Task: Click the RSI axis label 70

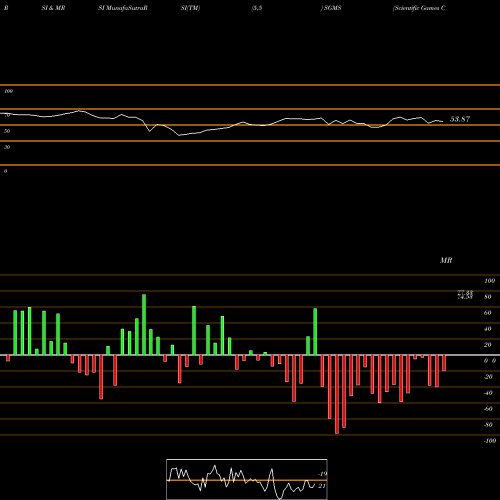Action: pos(7,115)
